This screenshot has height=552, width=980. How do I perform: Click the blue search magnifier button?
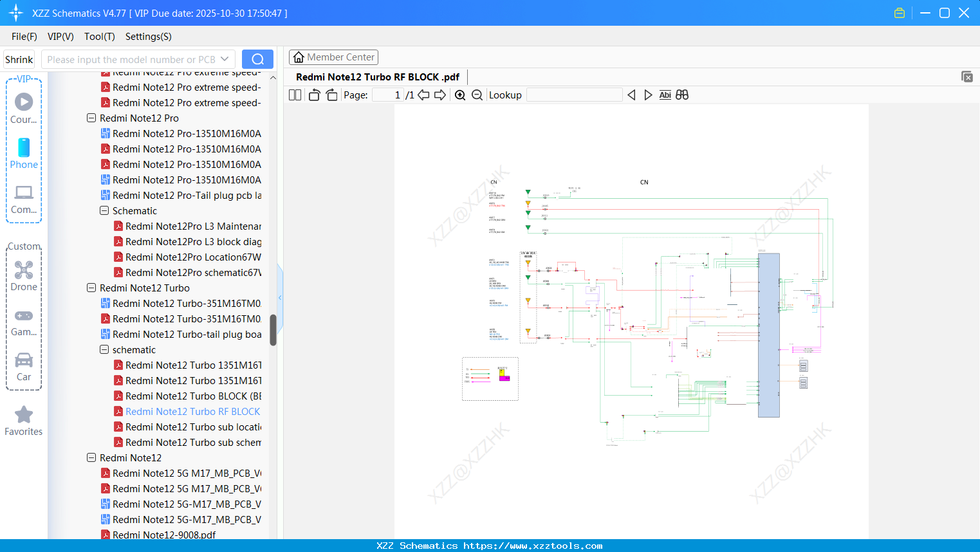257,59
